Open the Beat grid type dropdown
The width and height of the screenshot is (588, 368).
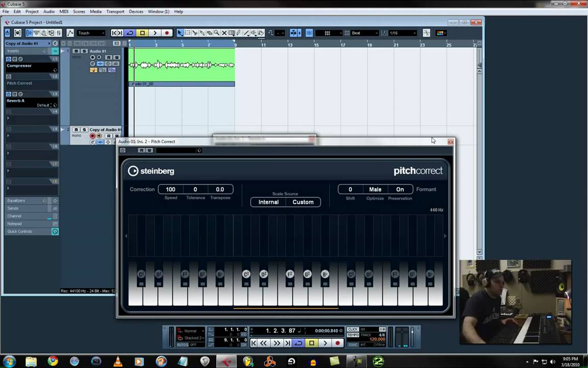[364, 33]
